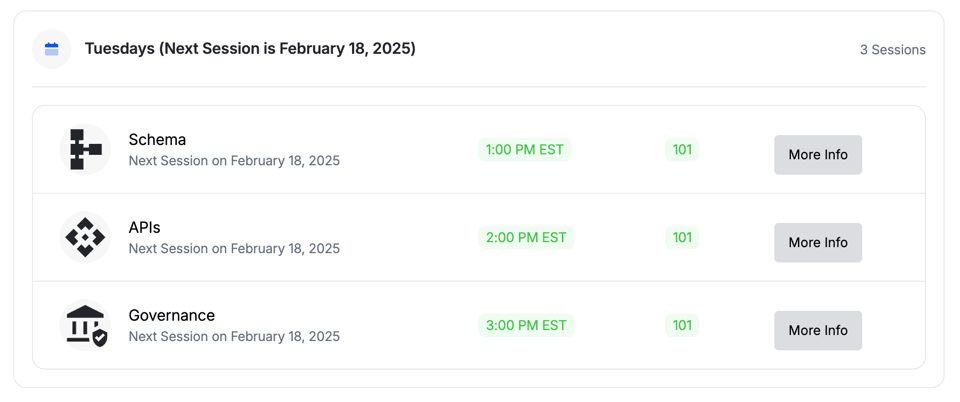The height and width of the screenshot is (402, 960).
Task: Click the Schema session title
Action: pos(157,140)
